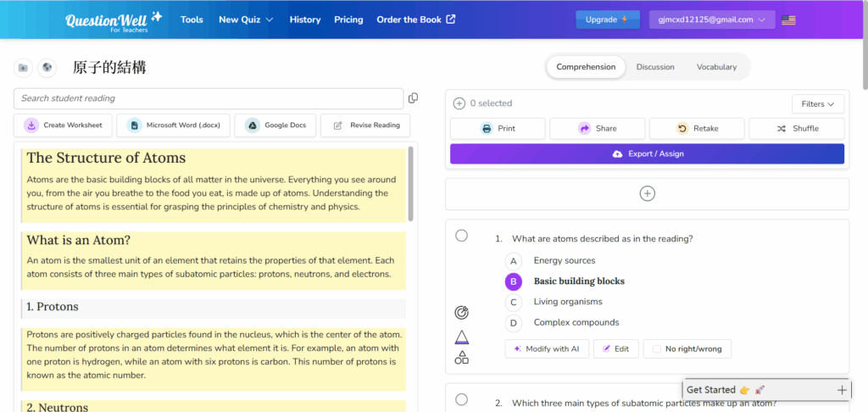Click the Get Started label
868x412 pixels.
pyautogui.click(x=711, y=390)
